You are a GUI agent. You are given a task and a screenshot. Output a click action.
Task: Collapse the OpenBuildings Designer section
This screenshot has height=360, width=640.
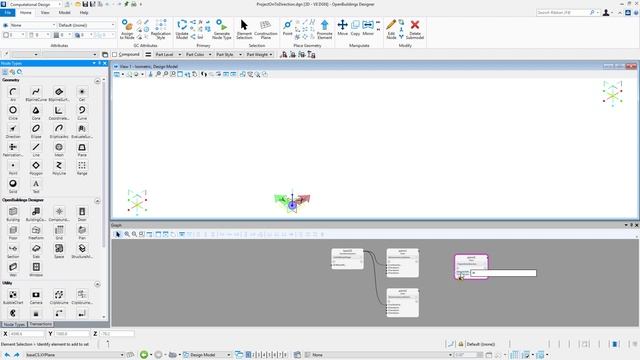97,201
